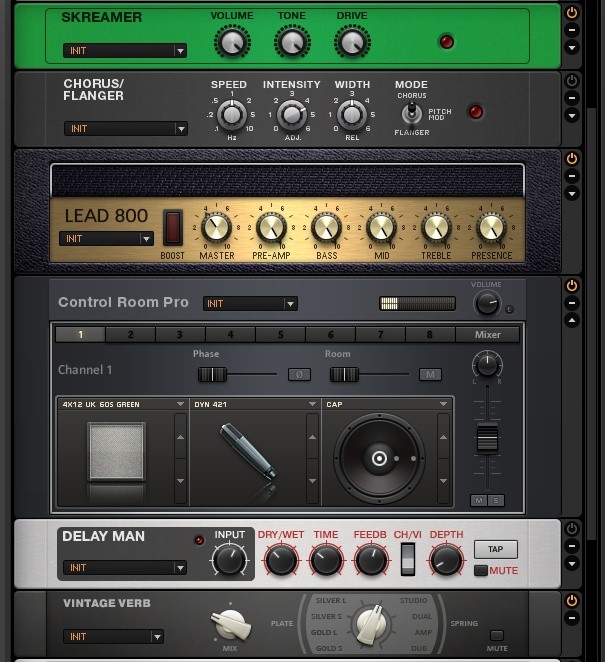Click the Lead 800 Mid knob
Image resolution: width=605 pixels, height=662 pixels.
point(381,228)
